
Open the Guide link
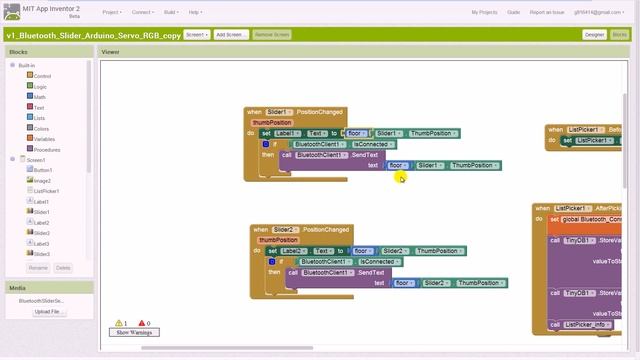513,12
